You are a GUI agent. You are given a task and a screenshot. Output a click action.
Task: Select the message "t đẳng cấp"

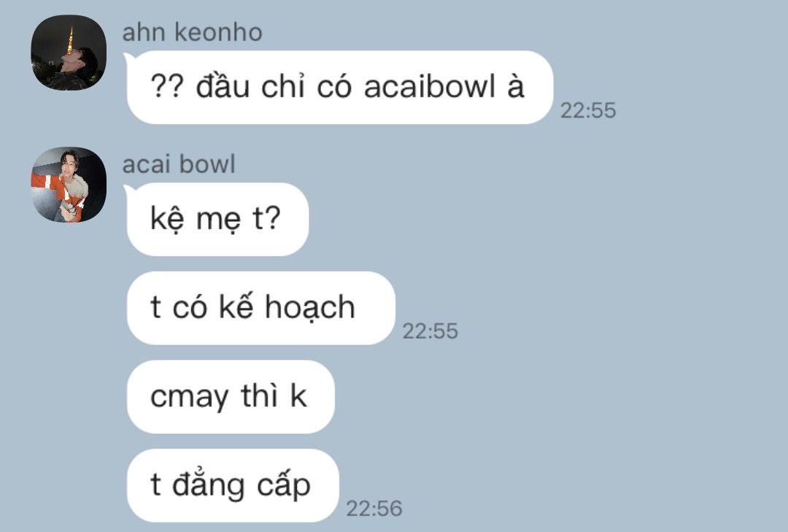(233, 485)
